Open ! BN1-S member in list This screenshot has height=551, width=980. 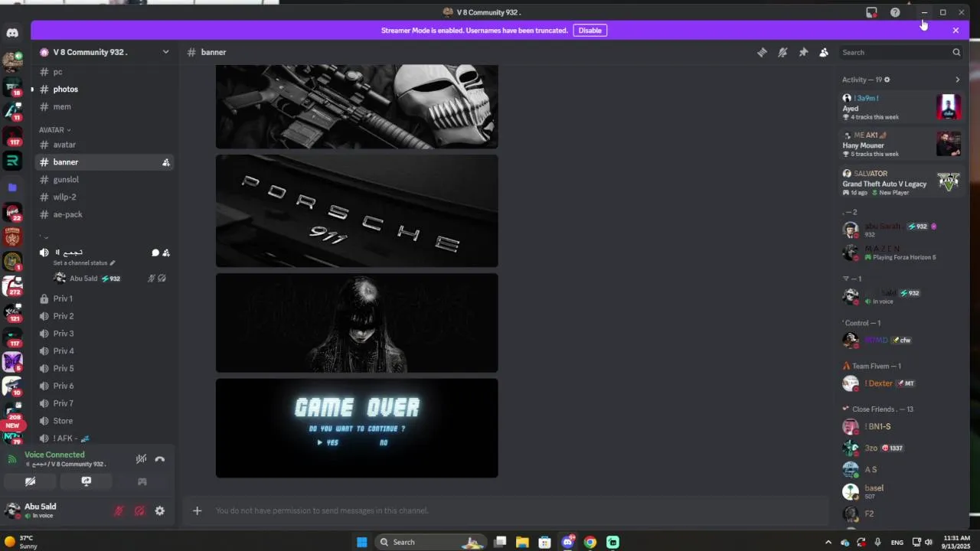pos(900,426)
